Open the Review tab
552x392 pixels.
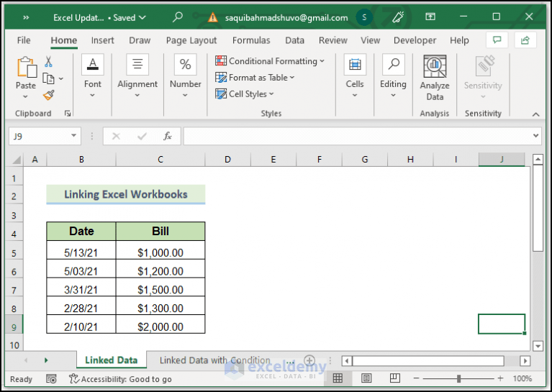point(332,40)
